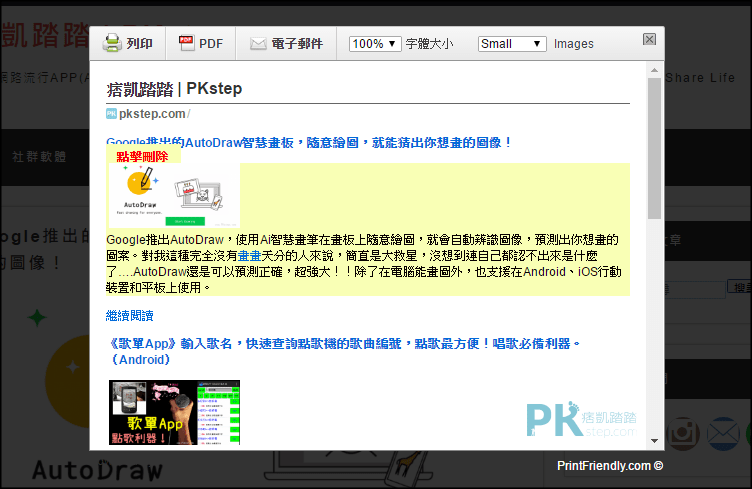Click 社群軟體 menu in background page
Screen dimensions: 752x489
click(39, 157)
